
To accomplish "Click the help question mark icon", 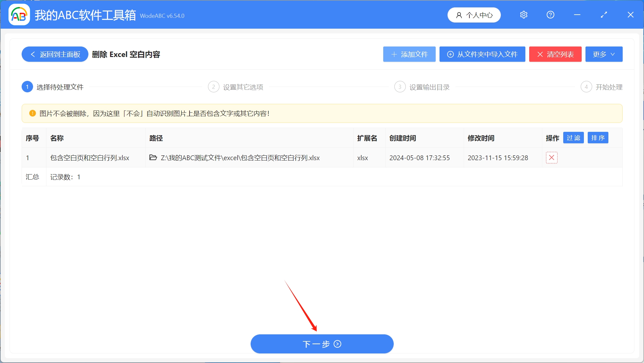I will coord(550,15).
